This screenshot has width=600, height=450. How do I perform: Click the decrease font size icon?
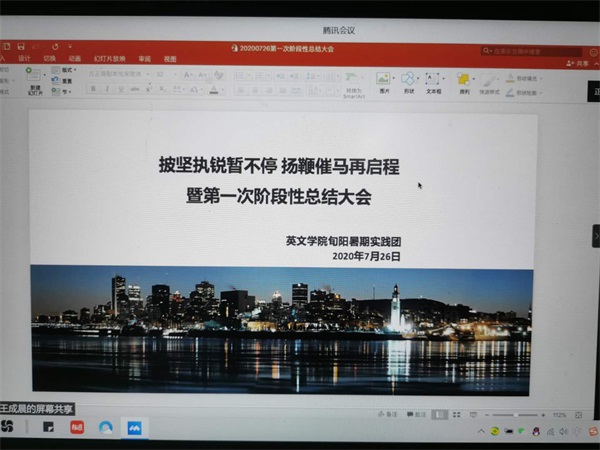tap(202, 75)
